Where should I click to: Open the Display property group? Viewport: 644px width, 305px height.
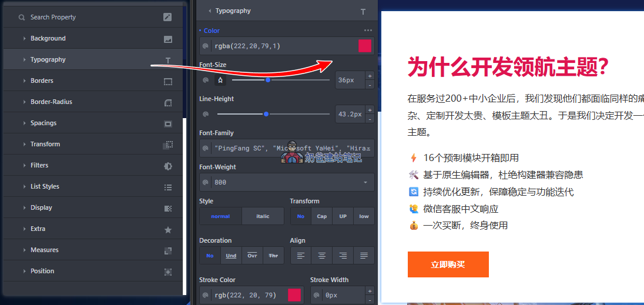(93, 207)
